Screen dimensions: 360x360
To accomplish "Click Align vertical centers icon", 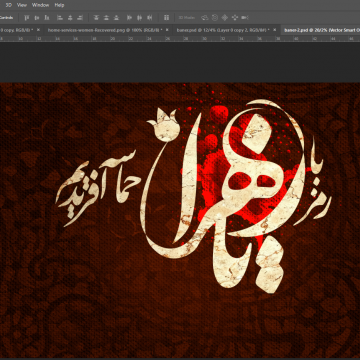I will pyautogui.click(x=37, y=17).
